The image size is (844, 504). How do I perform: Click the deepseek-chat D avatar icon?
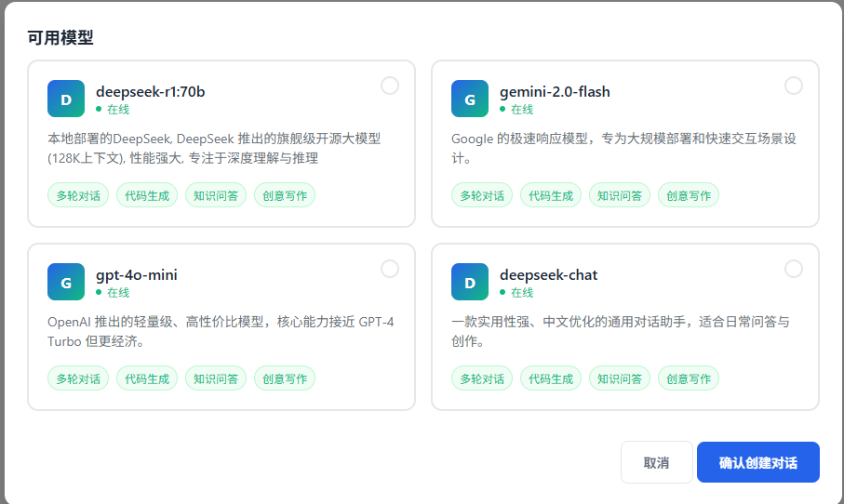click(x=469, y=282)
